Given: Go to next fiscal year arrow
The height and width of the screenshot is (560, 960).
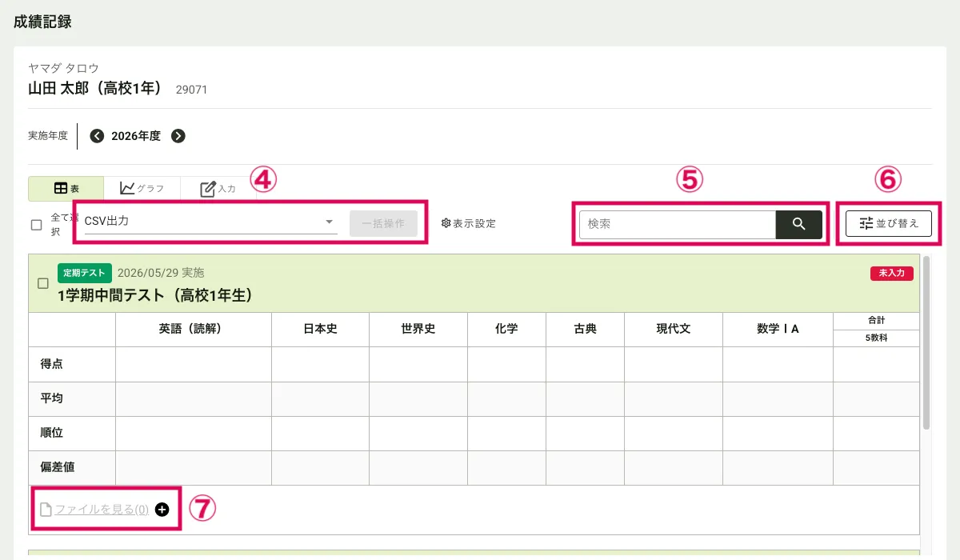Looking at the screenshot, I should 178,136.
